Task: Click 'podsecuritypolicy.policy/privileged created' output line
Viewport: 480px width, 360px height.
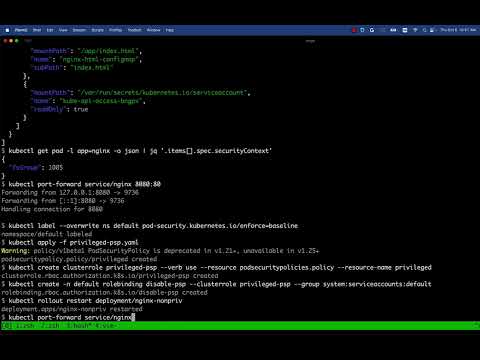Action: (79, 259)
